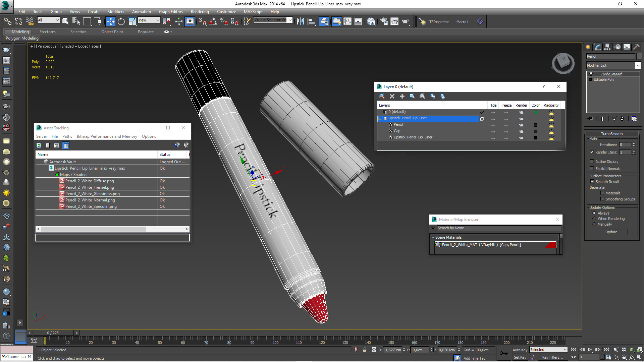This screenshot has height=362, width=644.
Task: Open the Graph Editors menu
Action: (x=171, y=11)
